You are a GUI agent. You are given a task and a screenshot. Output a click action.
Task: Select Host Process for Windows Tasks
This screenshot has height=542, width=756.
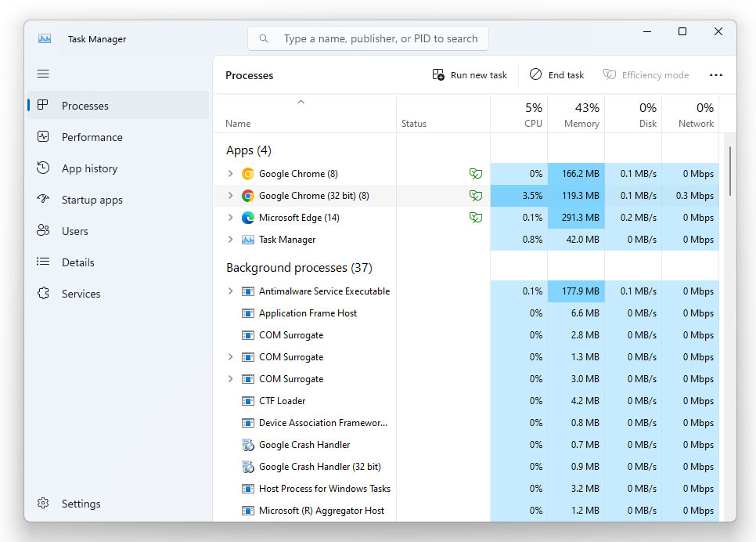(466, 489)
